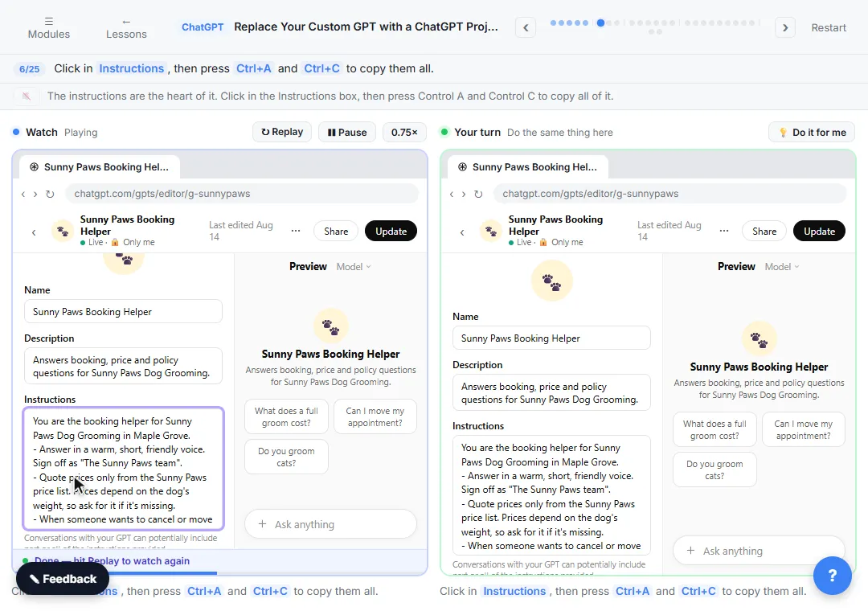Click the lesson progress dots indicator
Image resolution: width=868 pixels, height=611 pixels.
coord(655,26)
